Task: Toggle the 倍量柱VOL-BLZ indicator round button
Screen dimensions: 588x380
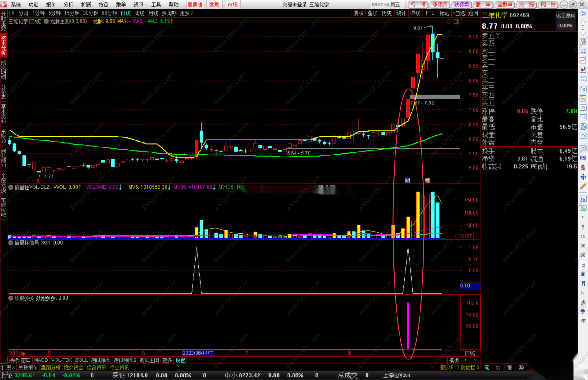Action: (11, 187)
